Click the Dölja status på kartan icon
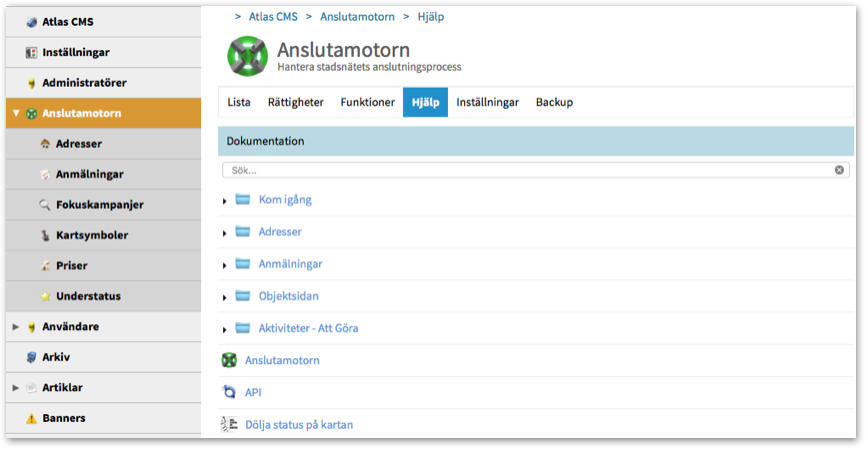Viewport: 865px width, 450px height. pyautogui.click(x=229, y=424)
